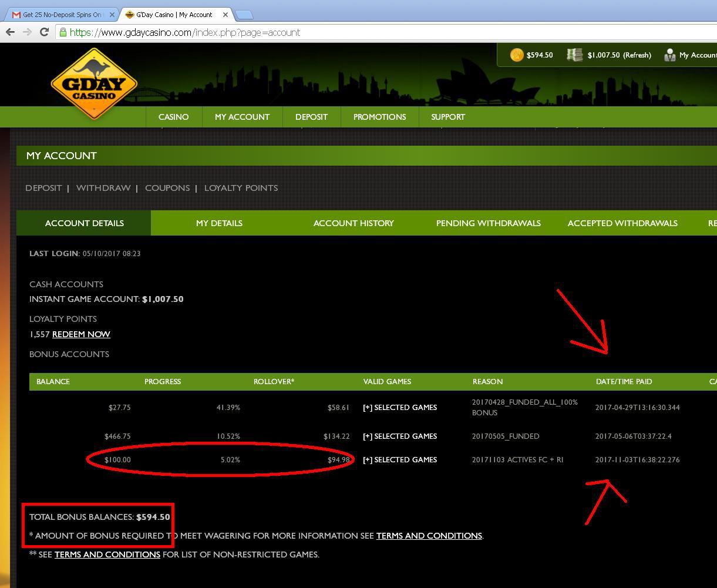
Task: Expand SELECTED GAMES for the $27.75 bonus
Action: point(400,408)
